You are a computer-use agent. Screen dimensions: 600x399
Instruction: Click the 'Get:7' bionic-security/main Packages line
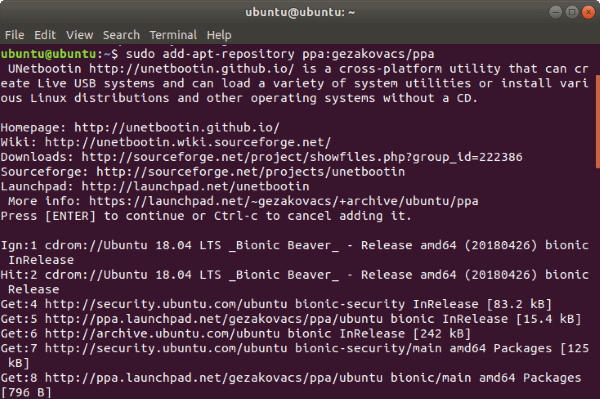295,348
